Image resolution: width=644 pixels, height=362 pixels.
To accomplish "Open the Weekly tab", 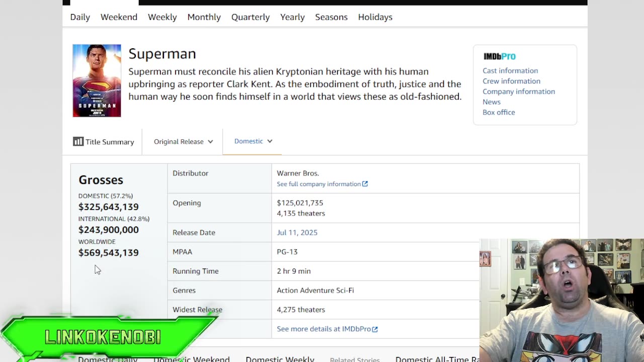I will point(162,17).
